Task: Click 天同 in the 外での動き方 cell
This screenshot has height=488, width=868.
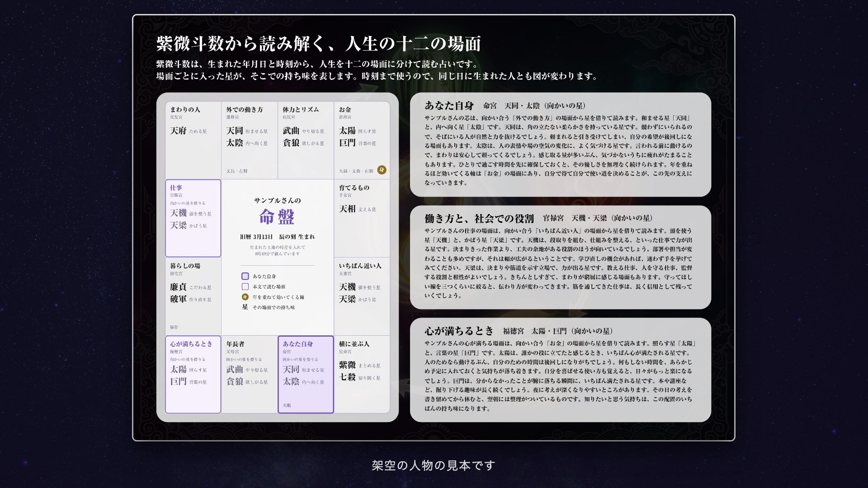Action: [235, 131]
